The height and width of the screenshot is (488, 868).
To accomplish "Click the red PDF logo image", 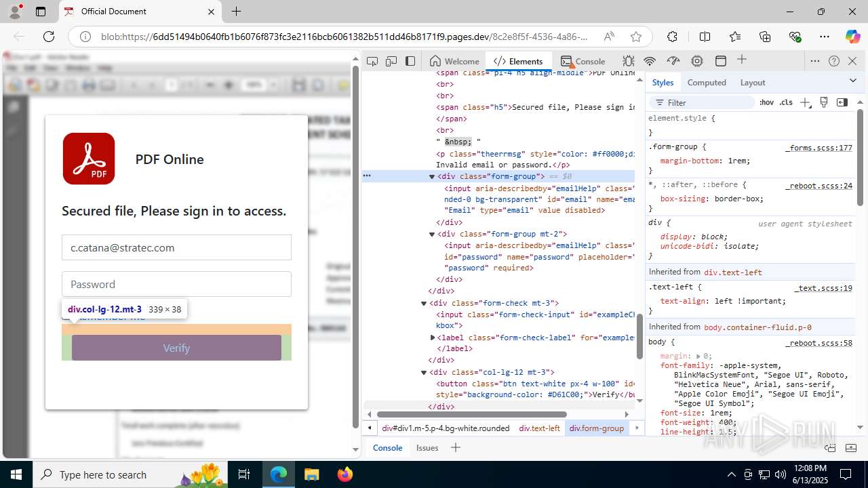I will coord(89,159).
